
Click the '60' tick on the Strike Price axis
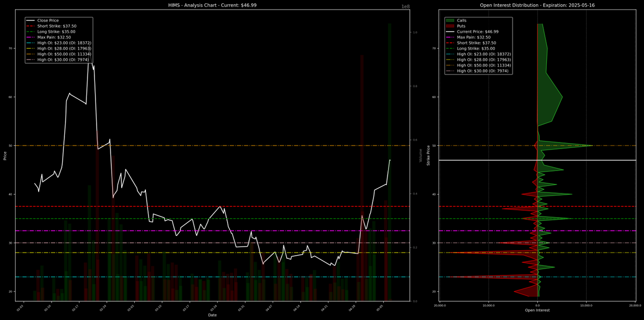434,97
